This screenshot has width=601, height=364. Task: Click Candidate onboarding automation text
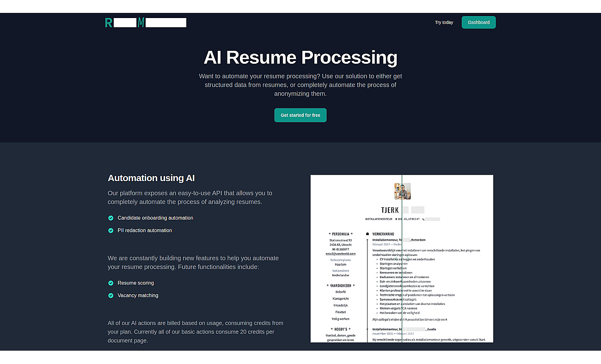155,218
